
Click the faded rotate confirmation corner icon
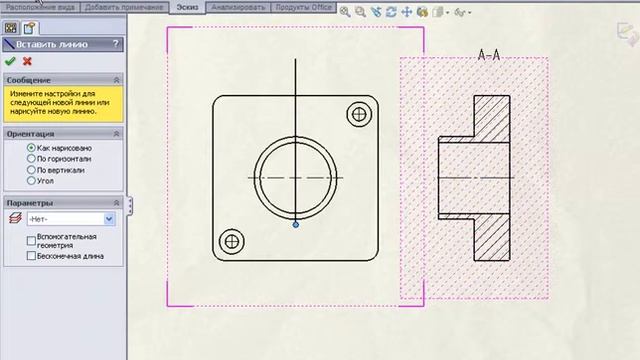coord(627,33)
